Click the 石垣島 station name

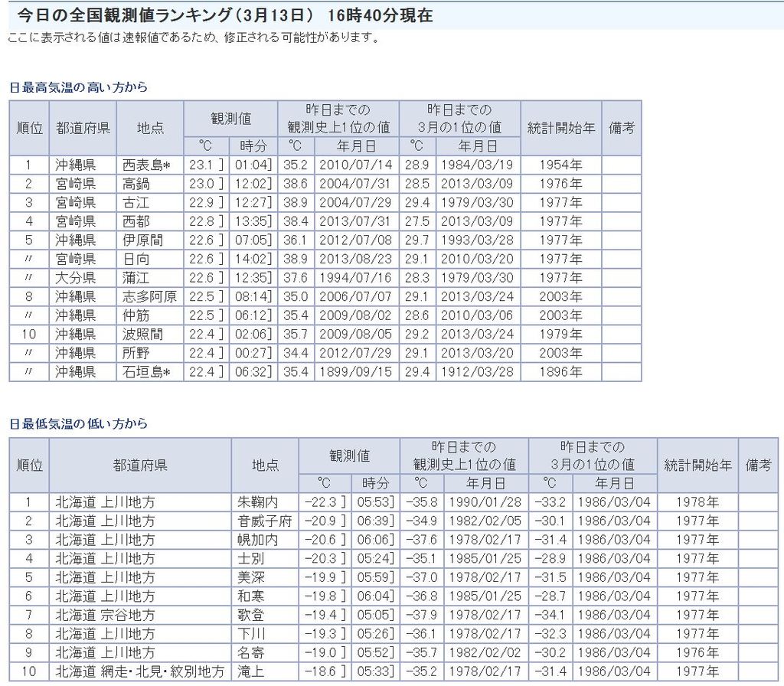(142, 372)
